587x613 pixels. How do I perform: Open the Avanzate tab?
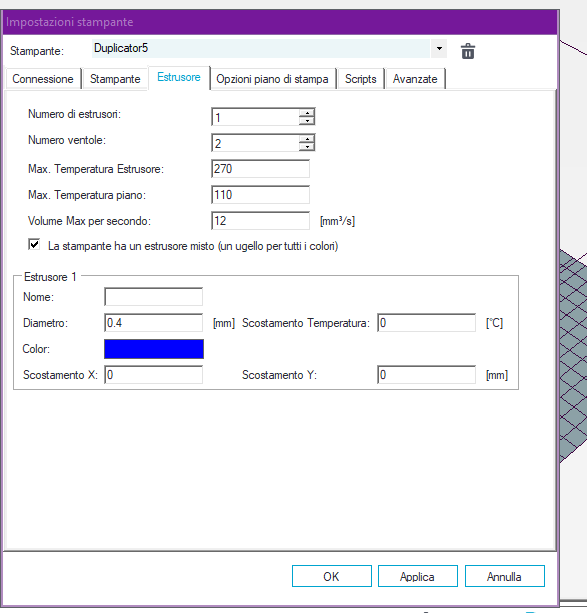click(415, 79)
